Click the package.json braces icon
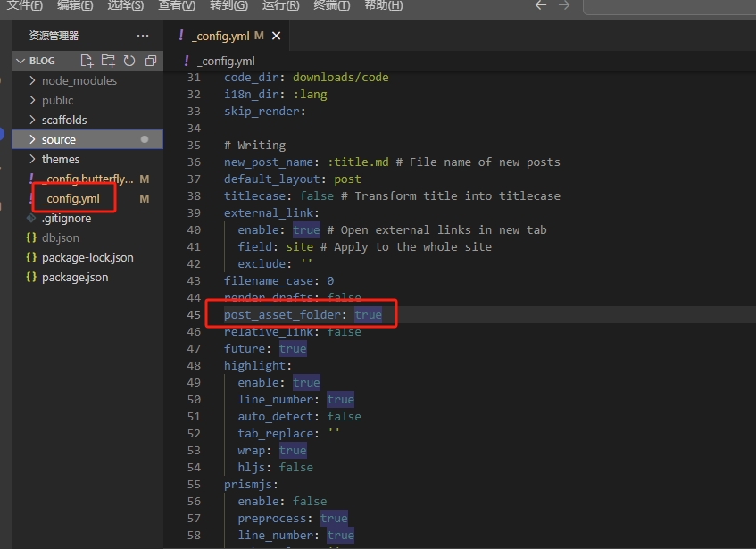The width and height of the screenshot is (756, 549). [x=31, y=277]
